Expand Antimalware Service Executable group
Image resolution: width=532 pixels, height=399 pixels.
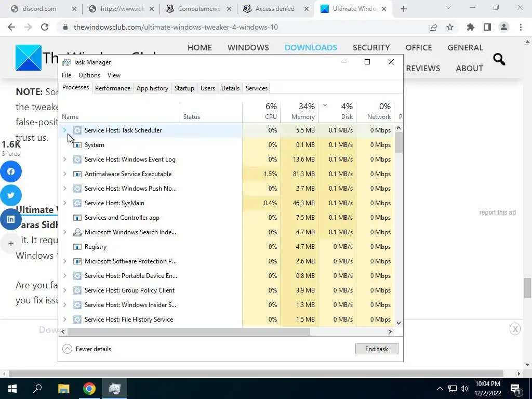tap(65, 174)
